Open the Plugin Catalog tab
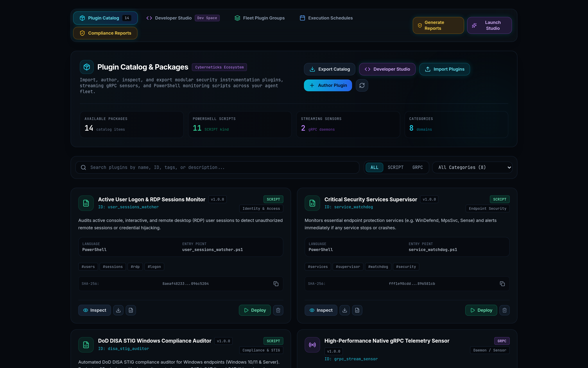Screen dimensions: 588x368 click(x=105, y=18)
